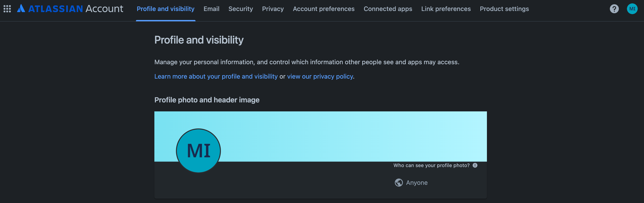Switch to the Email tab
The image size is (644, 203).
pyautogui.click(x=211, y=9)
